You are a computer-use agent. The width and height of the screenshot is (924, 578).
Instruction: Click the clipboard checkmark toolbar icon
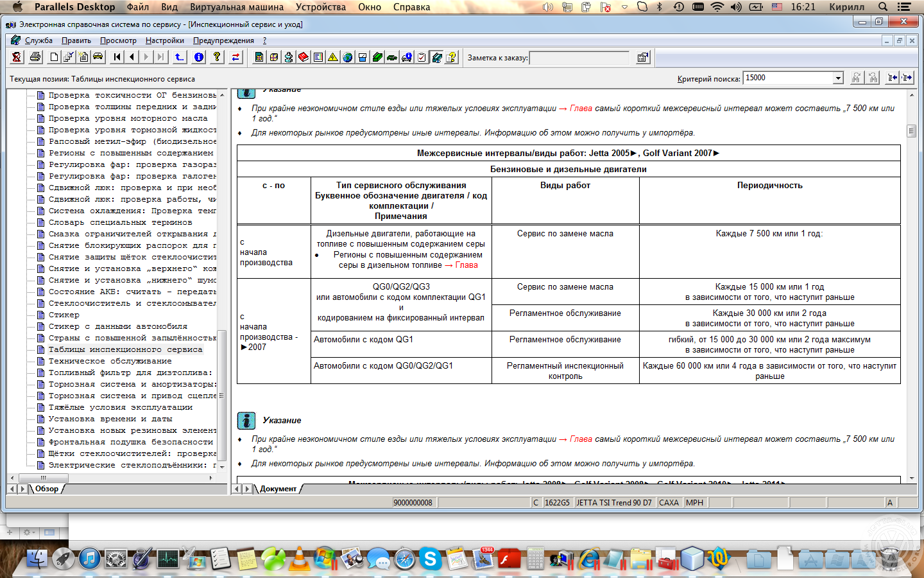(422, 57)
